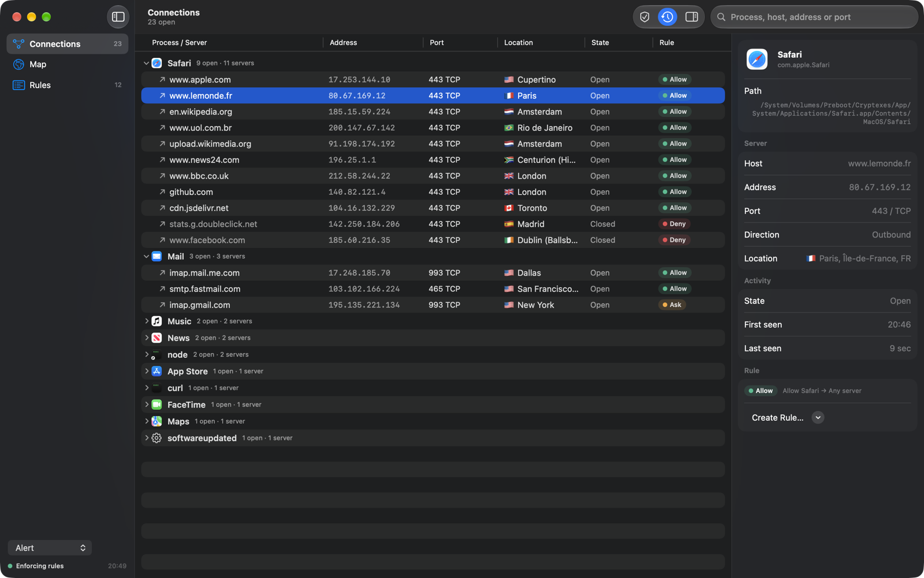Click the Maps app icon in list

[157, 421]
